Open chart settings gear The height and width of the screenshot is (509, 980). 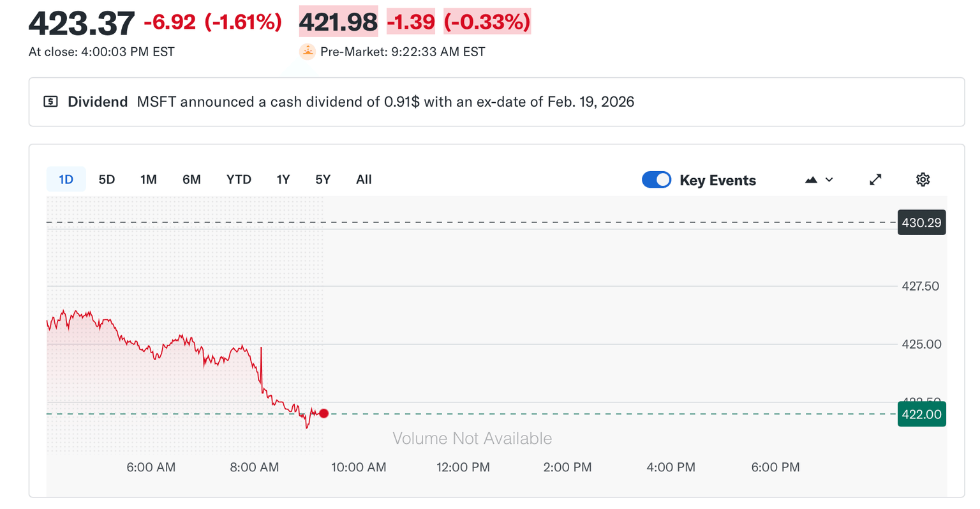923,180
